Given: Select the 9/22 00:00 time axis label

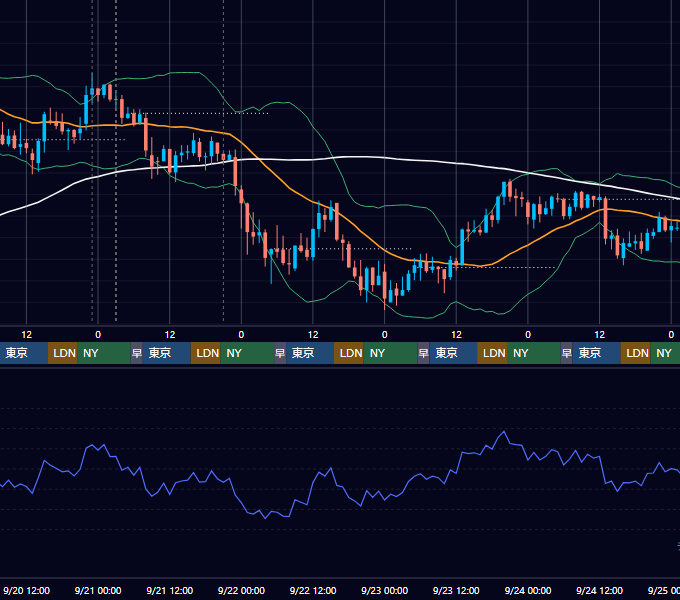Looking at the screenshot, I should 241,590.
